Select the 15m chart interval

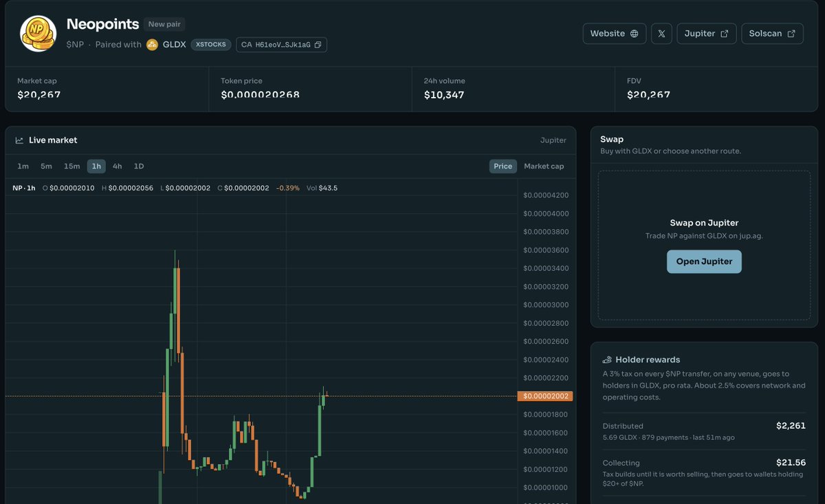tap(71, 166)
